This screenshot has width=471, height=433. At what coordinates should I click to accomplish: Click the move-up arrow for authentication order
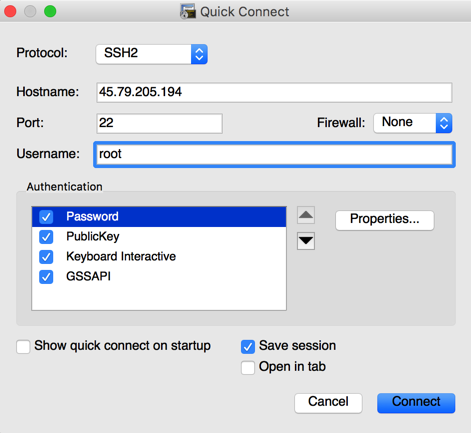[x=306, y=215]
